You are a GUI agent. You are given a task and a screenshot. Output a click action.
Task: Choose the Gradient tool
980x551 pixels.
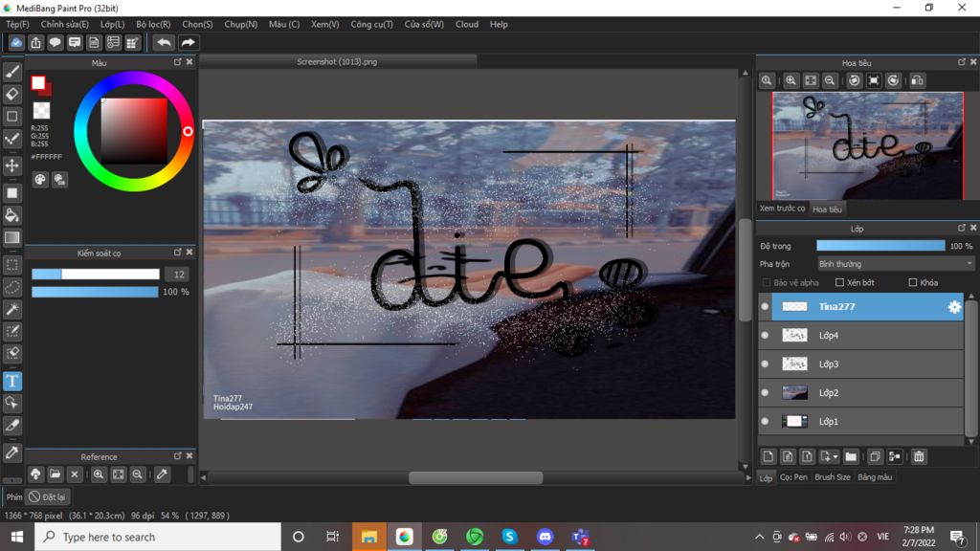pos(12,237)
